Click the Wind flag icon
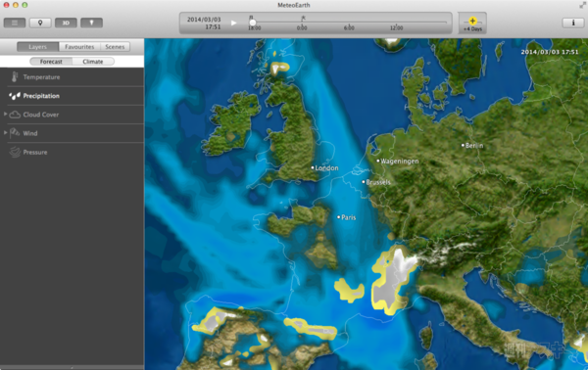Viewport: 588px width, 370px height. [15, 133]
